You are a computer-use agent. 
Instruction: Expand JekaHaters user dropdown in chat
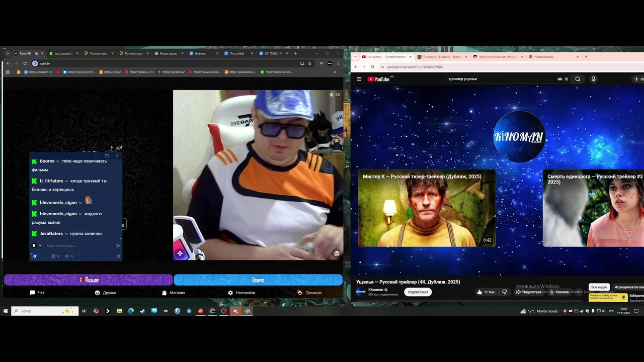pyautogui.click(x=66, y=234)
